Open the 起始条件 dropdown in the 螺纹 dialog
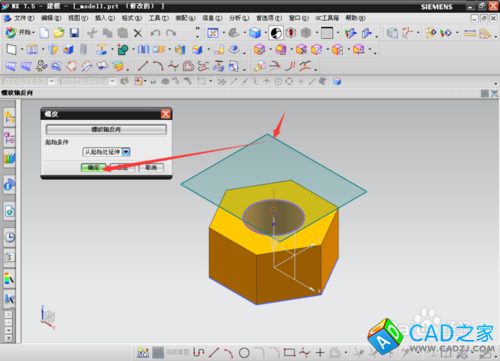Image resolution: width=500 pixels, height=361 pixels. (106, 152)
